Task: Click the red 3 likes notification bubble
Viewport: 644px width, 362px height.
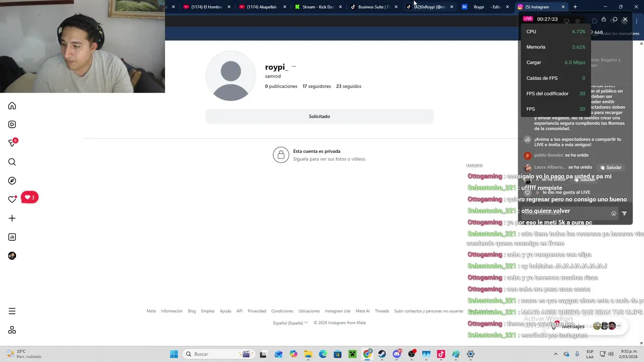Action: point(30,198)
